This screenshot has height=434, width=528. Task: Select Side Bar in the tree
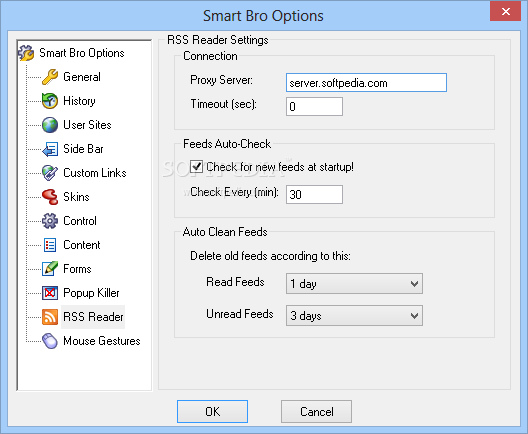(x=83, y=149)
